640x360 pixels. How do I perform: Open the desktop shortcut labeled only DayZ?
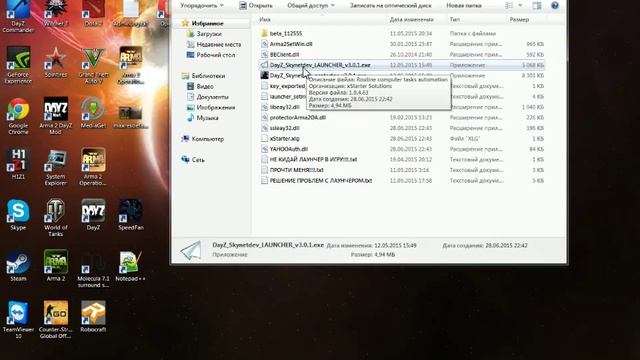click(x=93, y=215)
